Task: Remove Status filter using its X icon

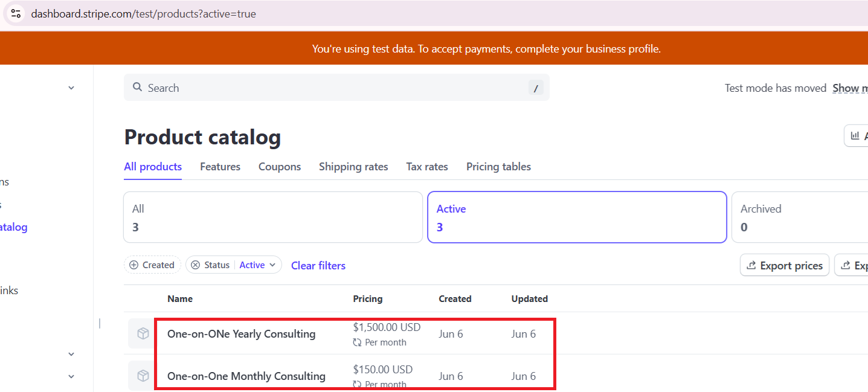Action: (x=195, y=265)
